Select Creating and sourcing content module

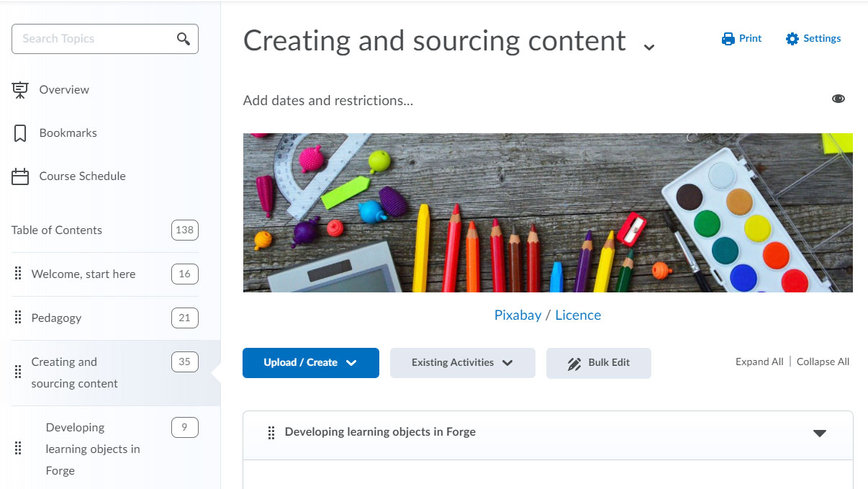(74, 373)
